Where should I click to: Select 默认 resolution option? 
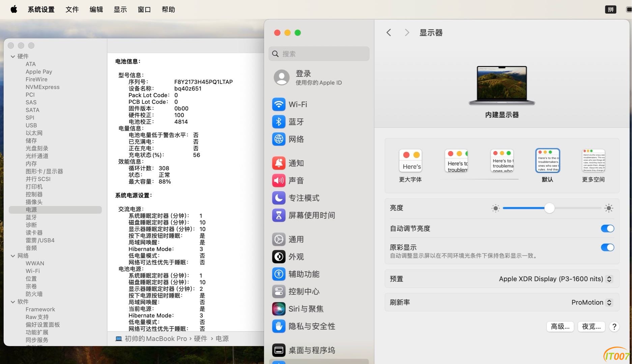coord(547,166)
